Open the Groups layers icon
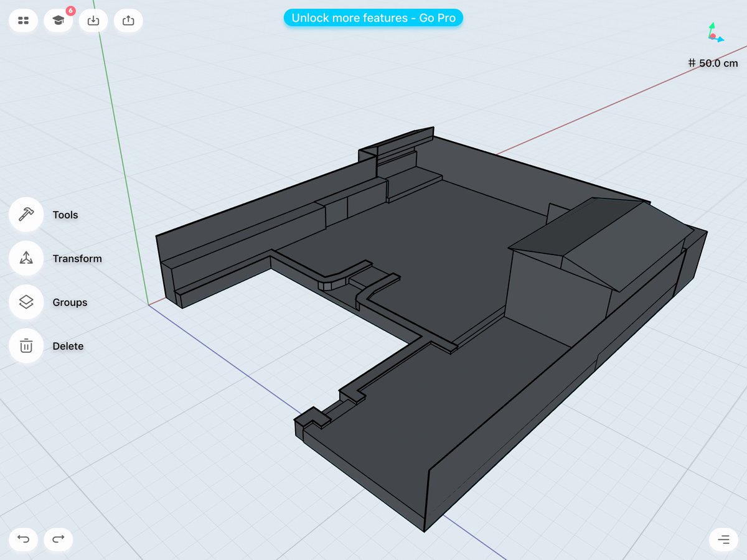 click(26, 302)
